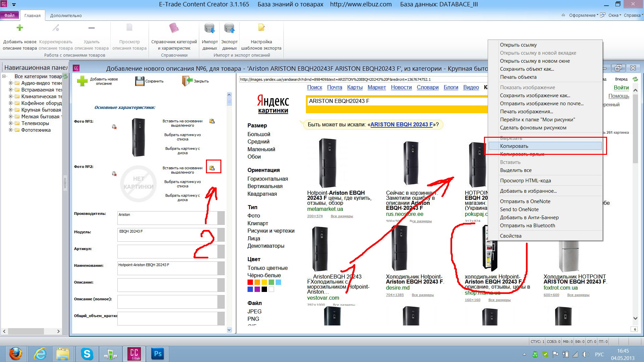Click the Закрыть door icon in description window
This screenshot has height=362, width=644.
click(x=187, y=81)
